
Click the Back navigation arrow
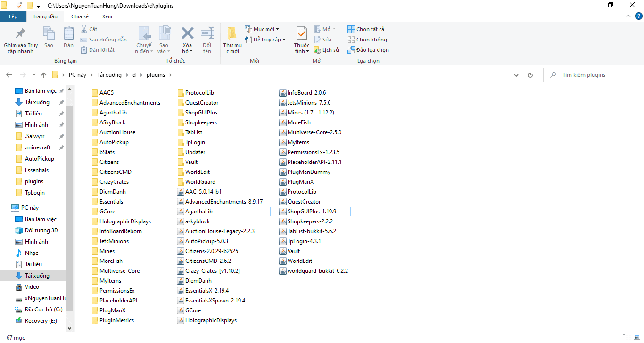pos(9,75)
